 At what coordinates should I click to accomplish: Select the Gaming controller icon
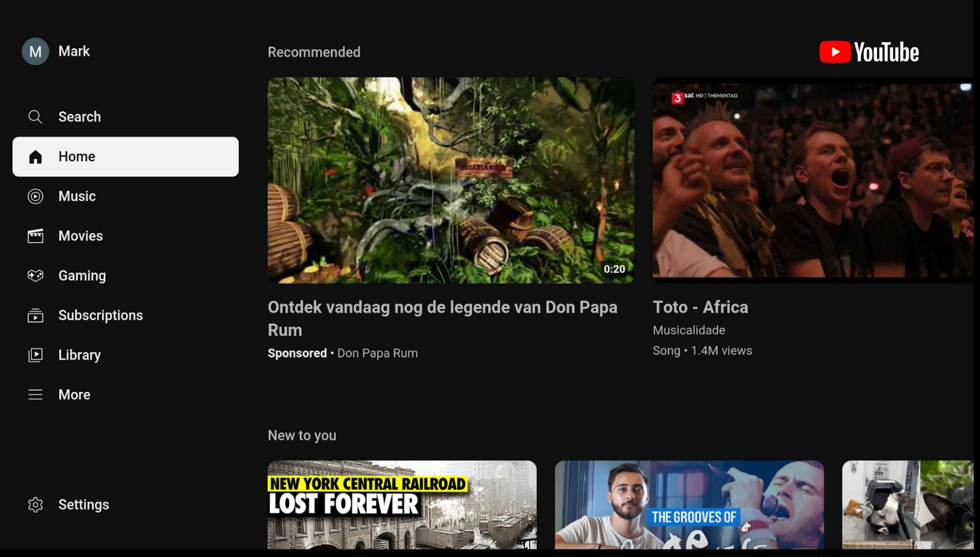35,275
